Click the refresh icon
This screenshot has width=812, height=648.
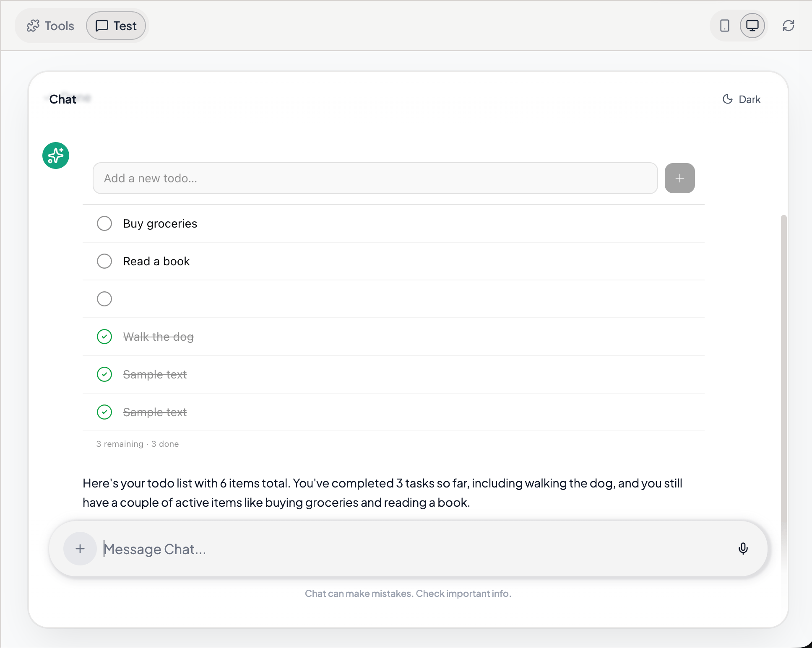(789, 26)
